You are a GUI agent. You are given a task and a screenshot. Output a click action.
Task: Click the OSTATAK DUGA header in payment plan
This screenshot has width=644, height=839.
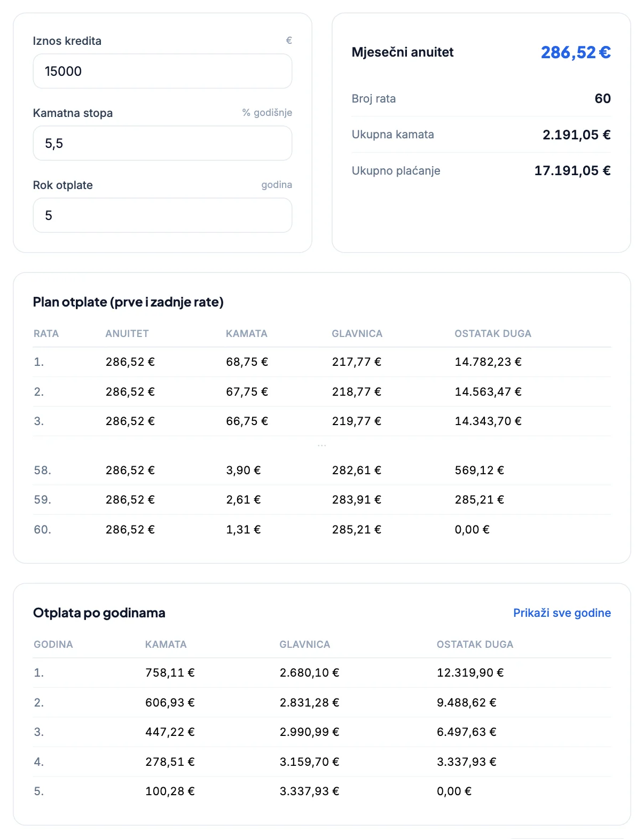pyautogui.click(x=493, y=333)
